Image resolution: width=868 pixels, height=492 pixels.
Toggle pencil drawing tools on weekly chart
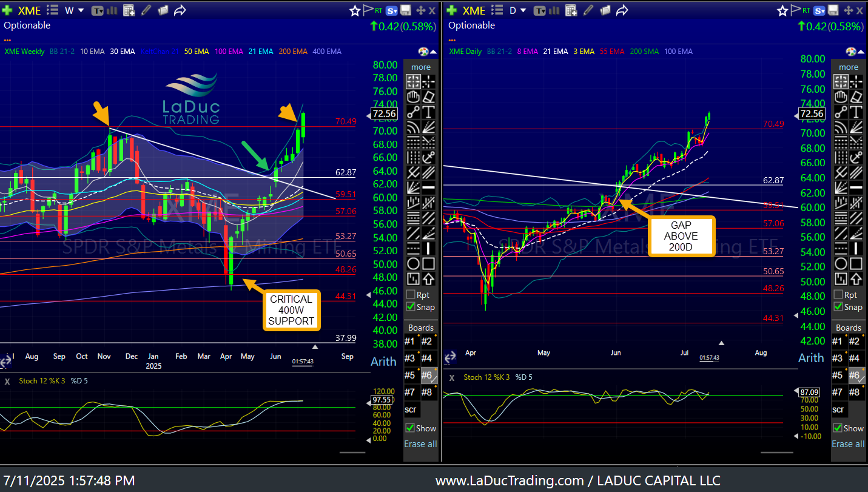[146, 10]
